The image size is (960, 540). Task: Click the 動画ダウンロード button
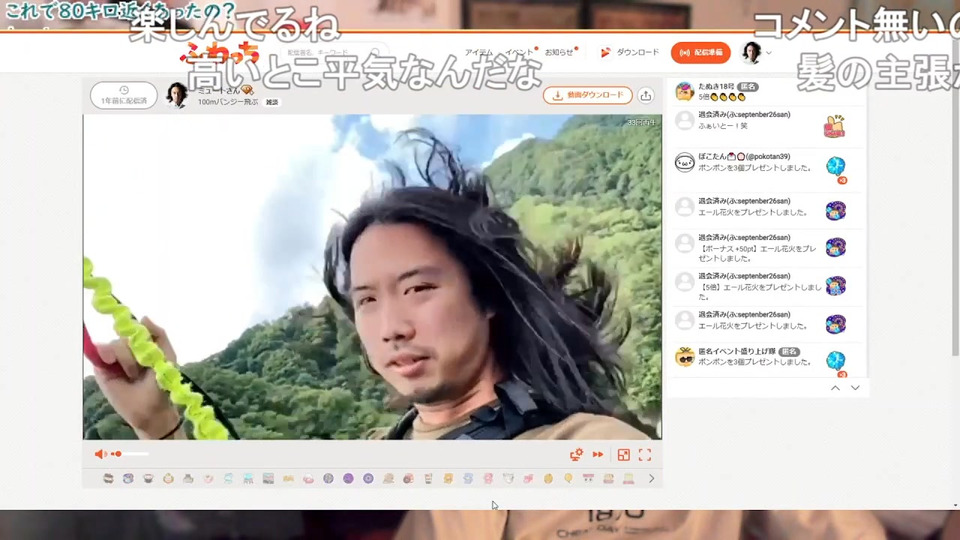coord(588,96)
